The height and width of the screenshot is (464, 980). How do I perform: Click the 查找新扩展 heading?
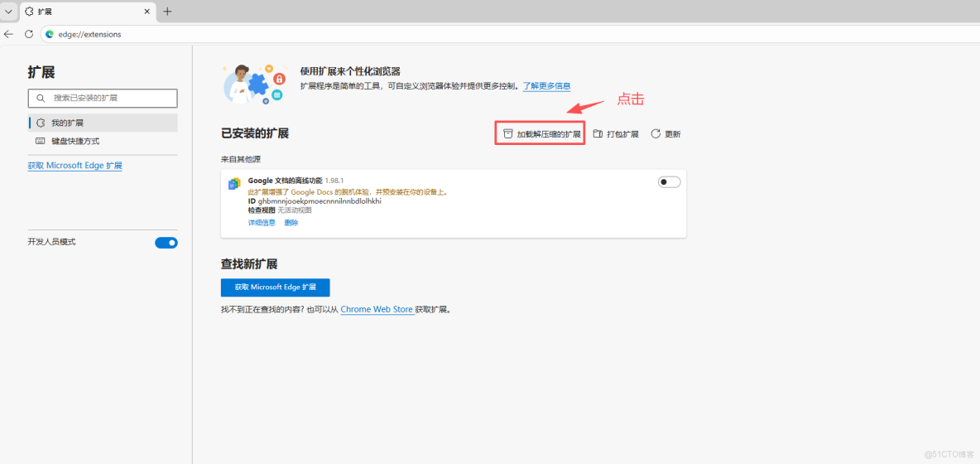[249, 263]
